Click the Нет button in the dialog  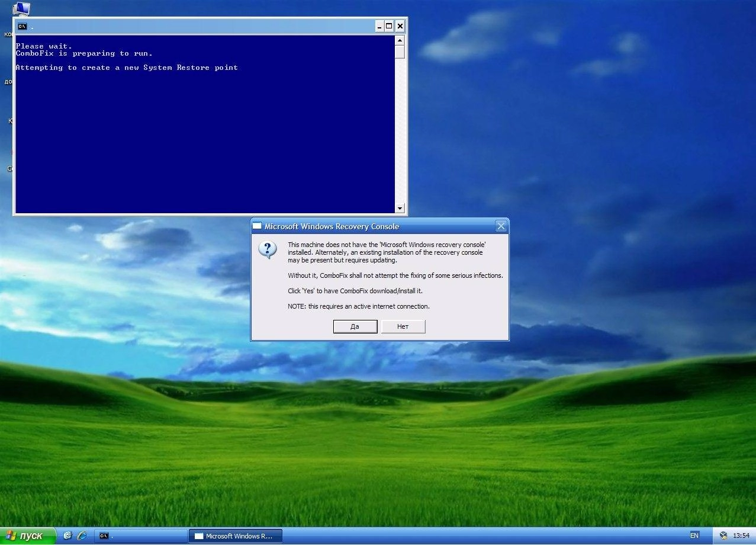point(403,326)
